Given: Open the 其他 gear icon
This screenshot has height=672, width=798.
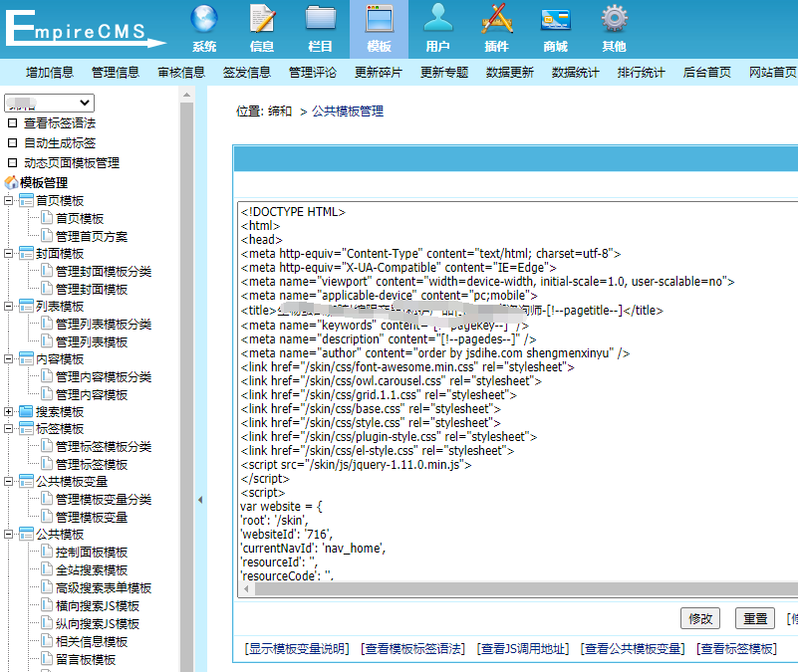Looking at the screenshot, I should click(x=615, y=19).
